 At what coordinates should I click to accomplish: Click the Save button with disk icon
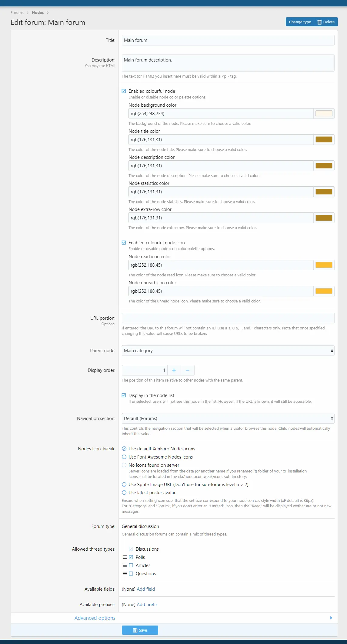pyautogui.click(x=140, y=630)
